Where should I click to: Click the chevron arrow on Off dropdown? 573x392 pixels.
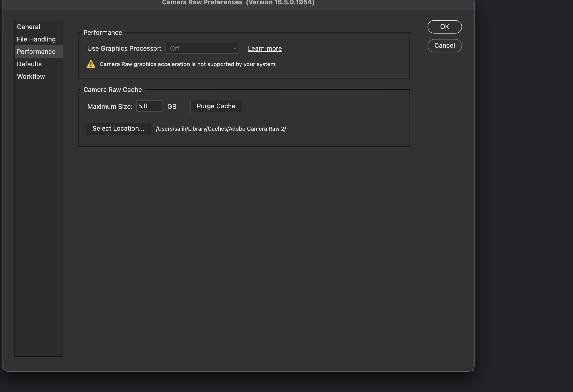235,48
